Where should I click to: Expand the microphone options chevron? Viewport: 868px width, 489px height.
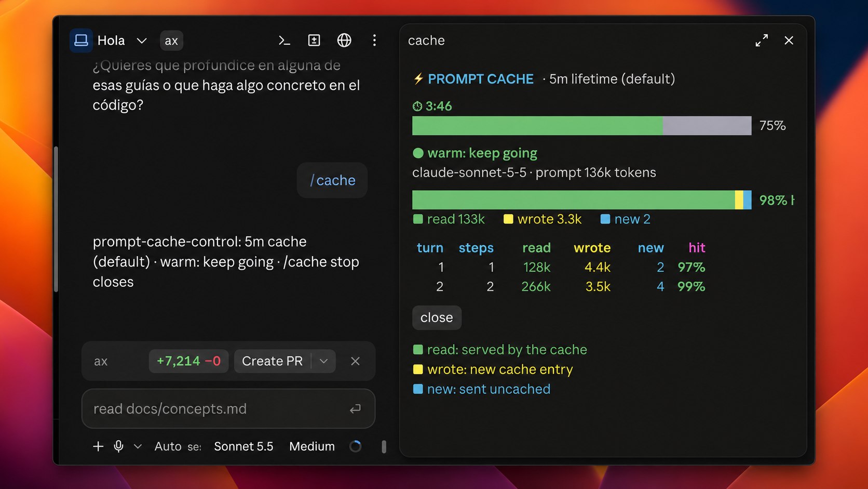[x=138, y=446]
